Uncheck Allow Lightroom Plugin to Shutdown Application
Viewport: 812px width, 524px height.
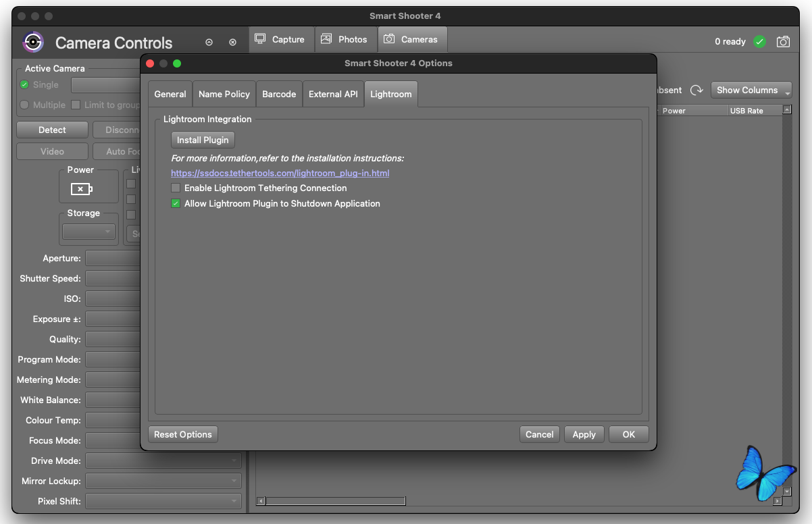(x=176, y=203)
